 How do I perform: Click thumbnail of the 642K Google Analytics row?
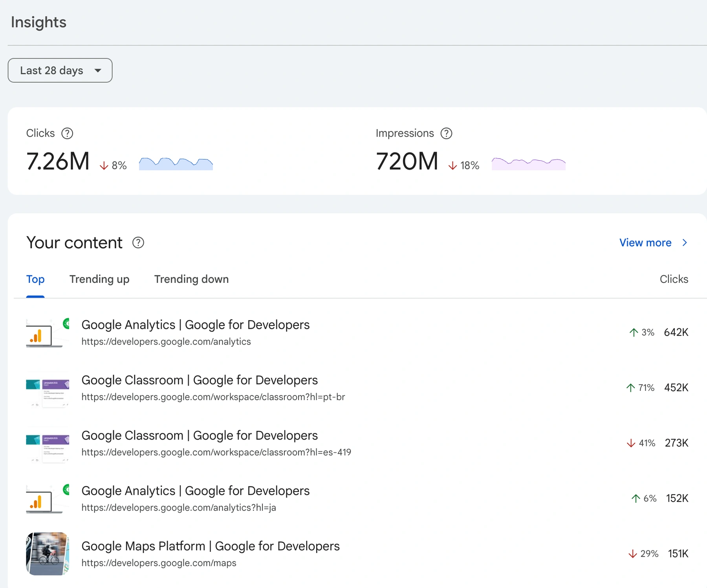(x=48, y=333)
